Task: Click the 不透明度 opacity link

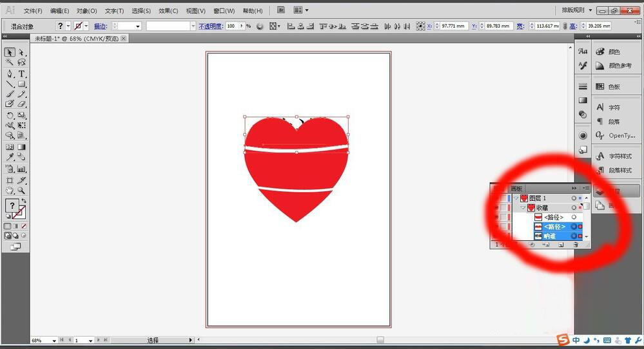Action: [211, 26]
